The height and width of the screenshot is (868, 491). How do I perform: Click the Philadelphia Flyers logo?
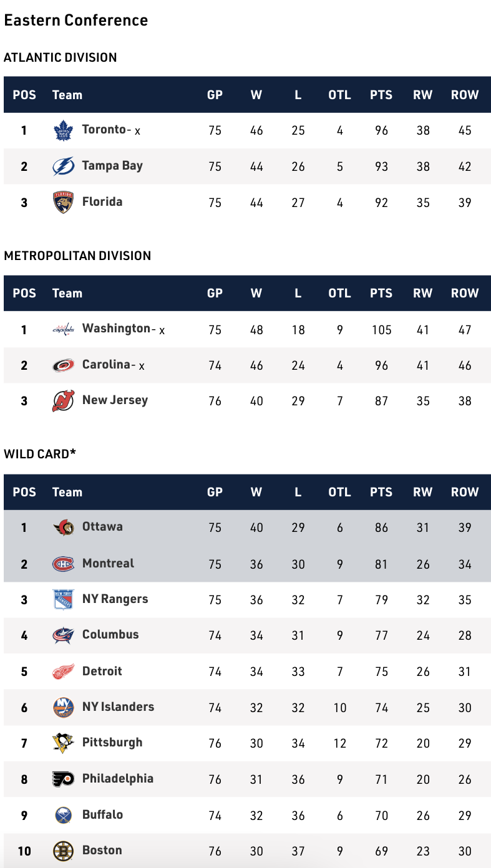[x=63, y=779]
